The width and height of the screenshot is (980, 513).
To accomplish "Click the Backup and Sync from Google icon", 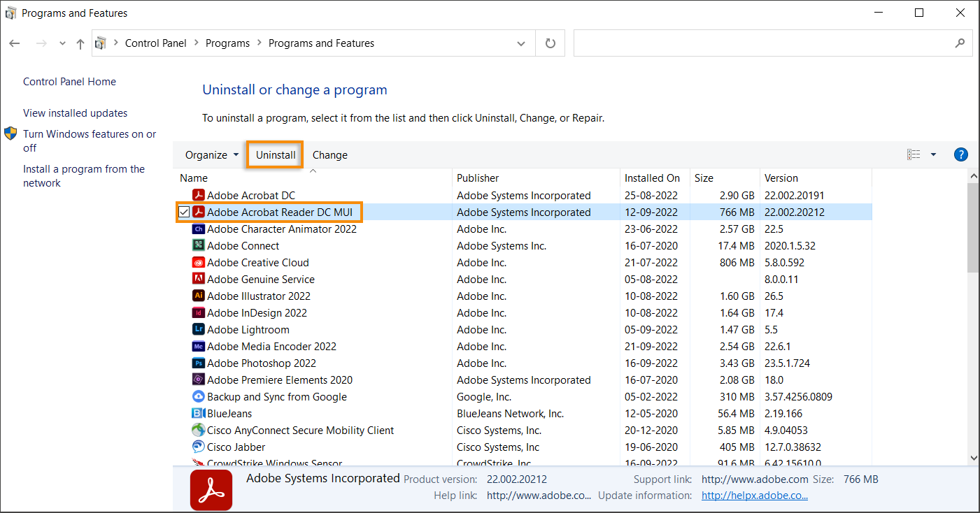I will click(x=199, y=396).
